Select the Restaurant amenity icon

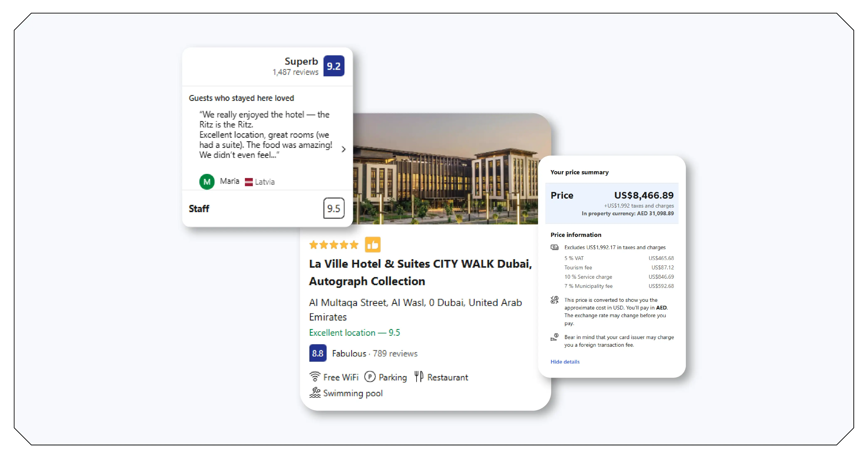[x=419, y=377]
